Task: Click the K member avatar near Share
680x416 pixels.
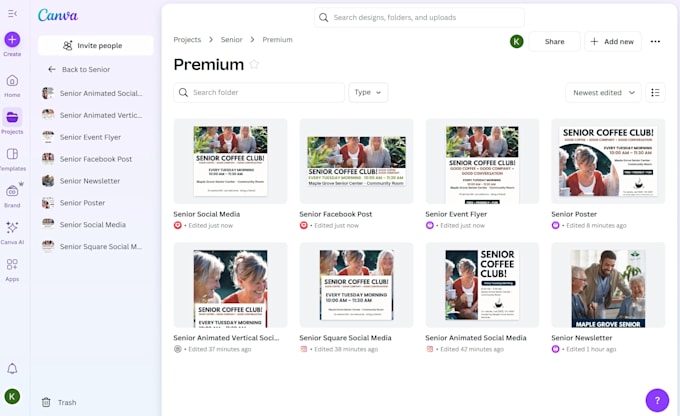Action: [x=517, y=42]
